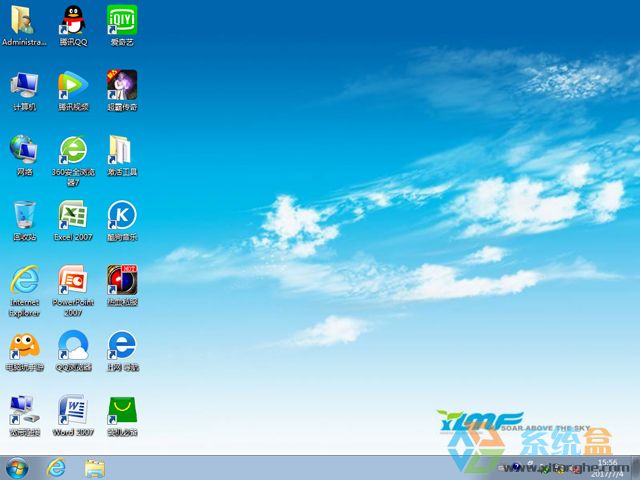Launch Internet Explorer from the desktop

tap(24, 280)
